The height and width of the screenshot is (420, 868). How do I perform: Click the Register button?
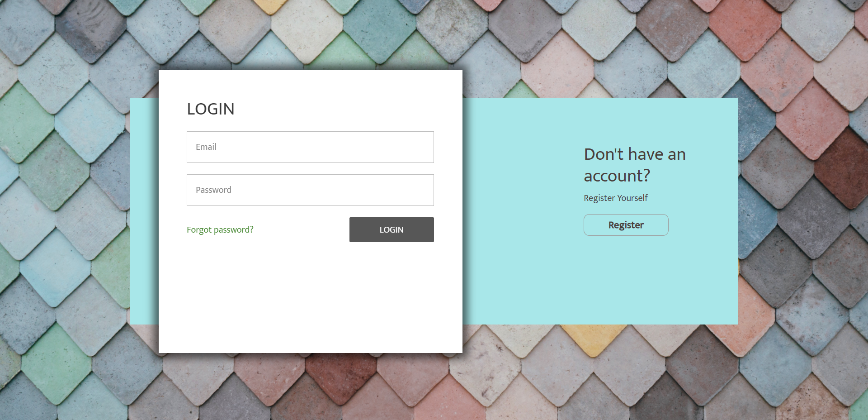point(626,225)
